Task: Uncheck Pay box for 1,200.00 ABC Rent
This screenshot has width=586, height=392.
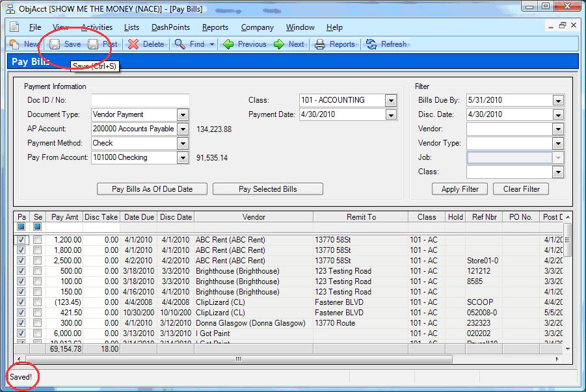Action: (21, 240)
